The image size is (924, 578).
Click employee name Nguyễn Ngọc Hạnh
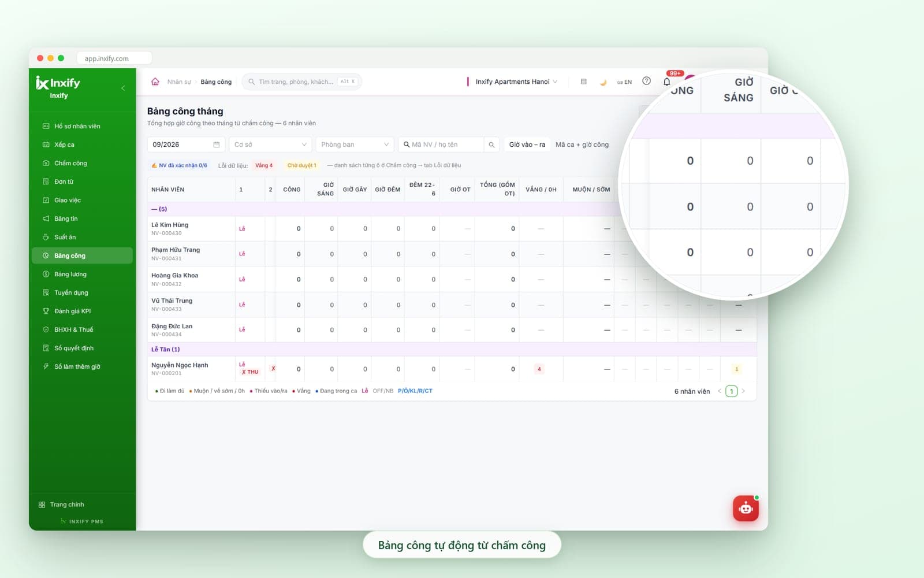coord(180,365)
